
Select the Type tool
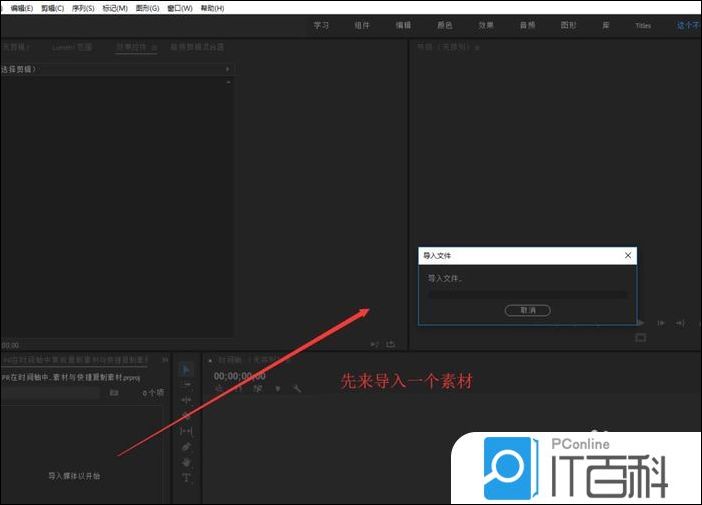pos(187,478)
